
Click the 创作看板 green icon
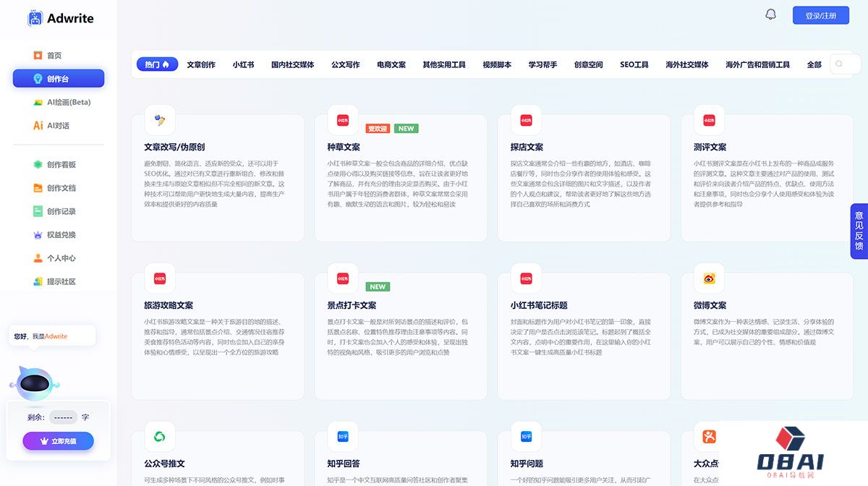point(38,165)
